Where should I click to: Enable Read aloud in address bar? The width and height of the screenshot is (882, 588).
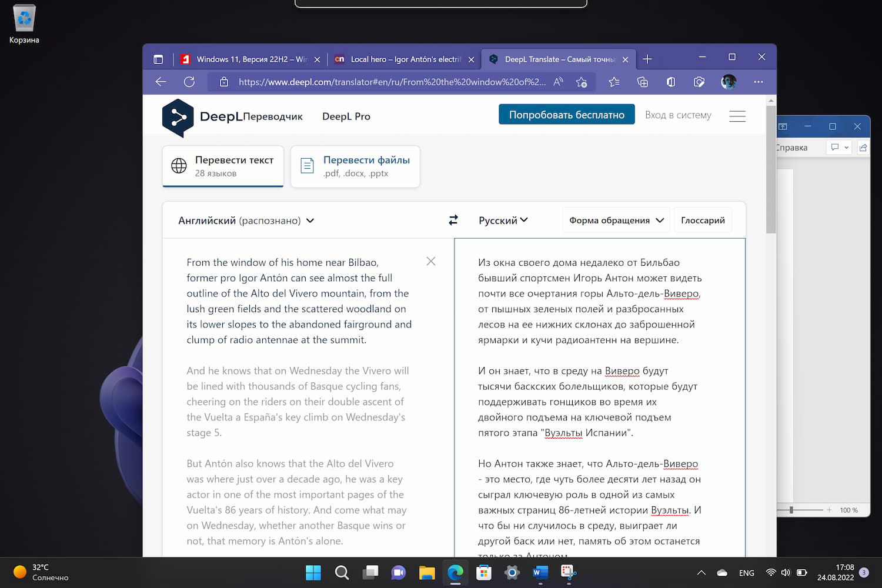[x=558, y=82]
